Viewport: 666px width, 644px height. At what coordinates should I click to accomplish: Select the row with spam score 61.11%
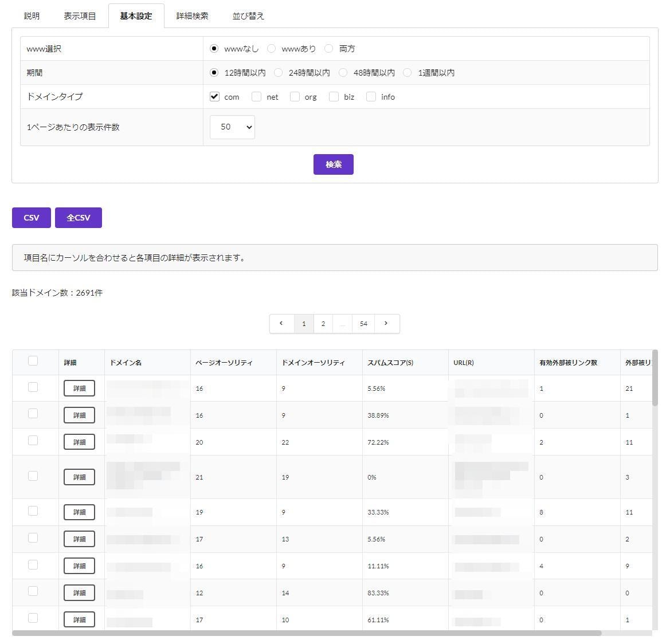point(33,618)
